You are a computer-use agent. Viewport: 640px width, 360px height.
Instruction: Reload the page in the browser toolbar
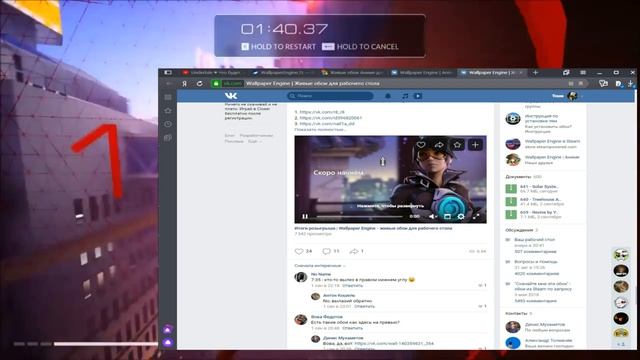point(199,83)
